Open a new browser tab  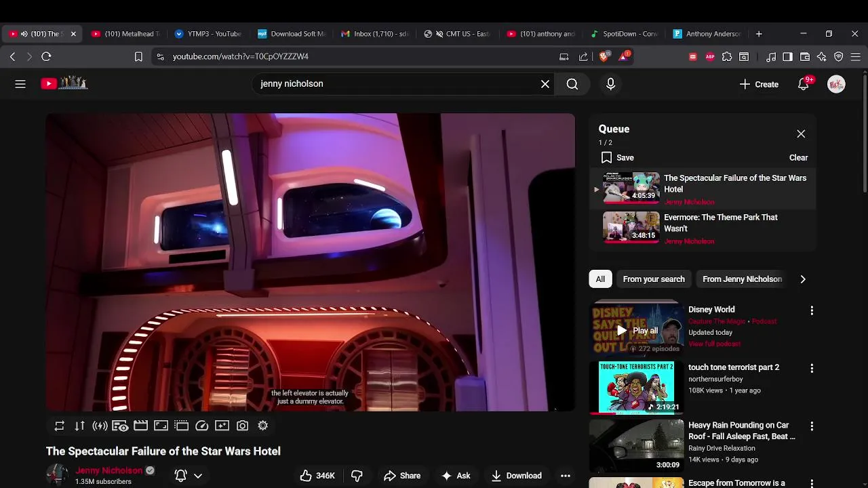coord(759,34)
